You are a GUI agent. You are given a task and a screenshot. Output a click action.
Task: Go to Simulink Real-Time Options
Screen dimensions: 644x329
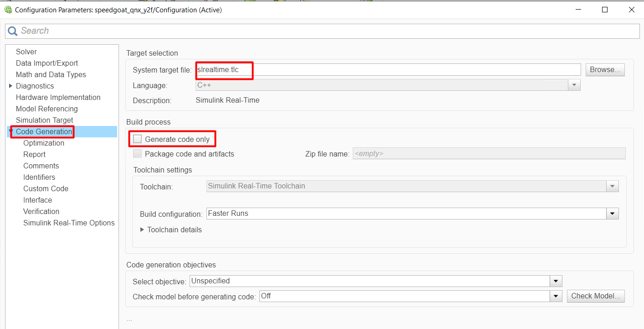(x=69, y=223)
